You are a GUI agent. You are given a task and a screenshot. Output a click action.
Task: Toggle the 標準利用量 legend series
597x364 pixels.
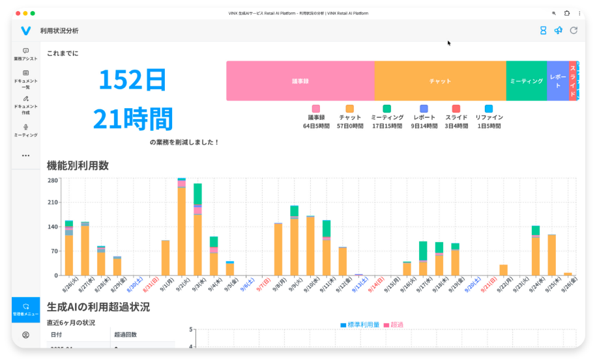tap(360, 324)
